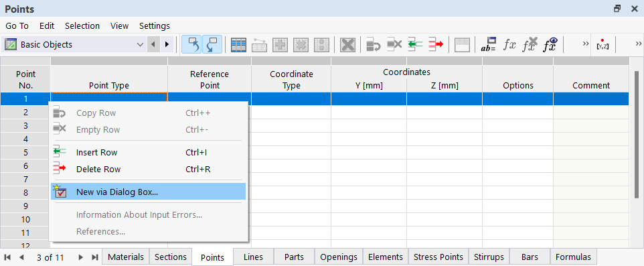Select New via Dialog Box... entry
The width and height of the screenshot is (644, 266).
tap(148, 192)
